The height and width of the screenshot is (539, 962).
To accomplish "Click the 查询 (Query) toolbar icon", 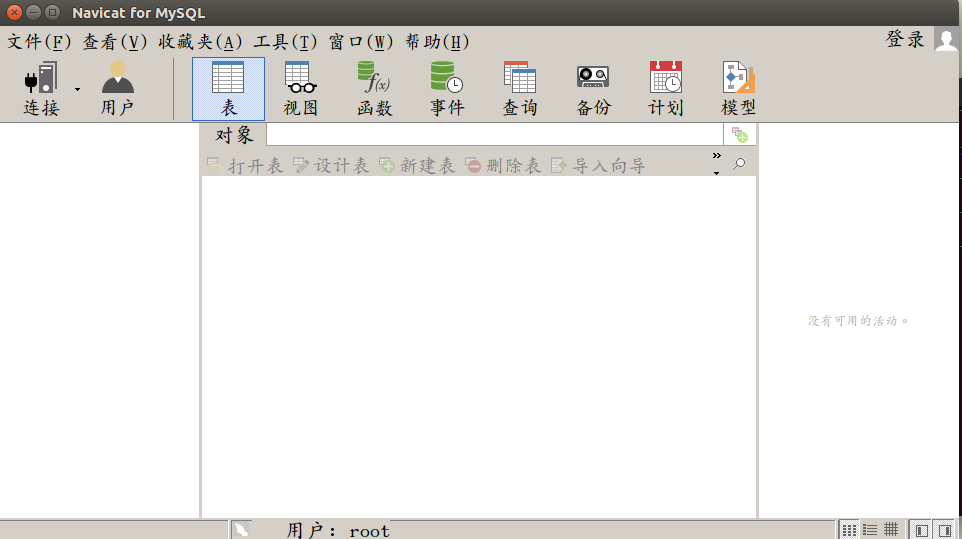I will (520, 89).
